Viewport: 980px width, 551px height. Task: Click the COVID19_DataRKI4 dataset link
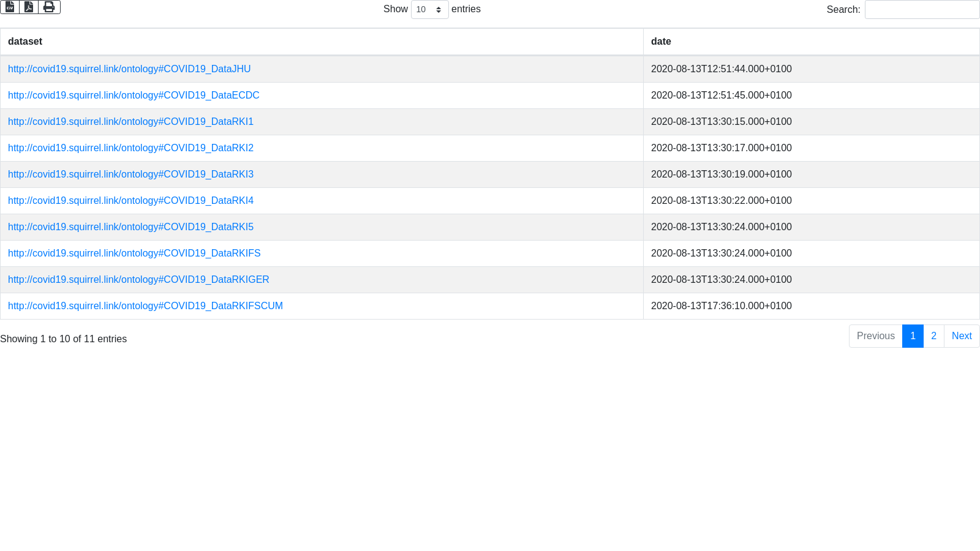(130, 201)
